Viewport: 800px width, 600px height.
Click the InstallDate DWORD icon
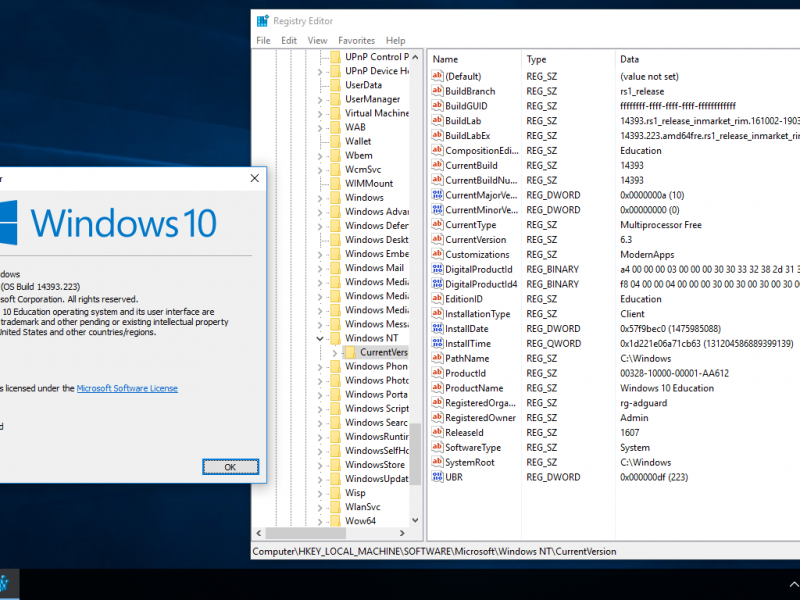tap(437, 329)
